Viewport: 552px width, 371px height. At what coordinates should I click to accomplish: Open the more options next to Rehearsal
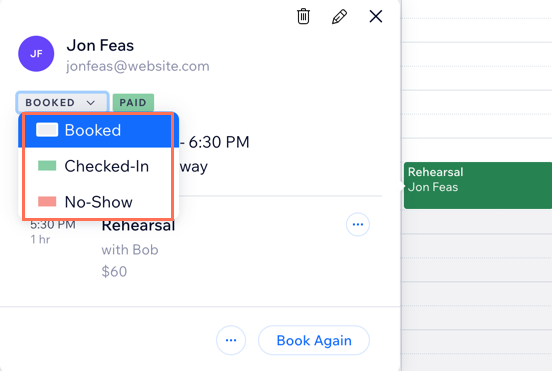click(358, 224)
